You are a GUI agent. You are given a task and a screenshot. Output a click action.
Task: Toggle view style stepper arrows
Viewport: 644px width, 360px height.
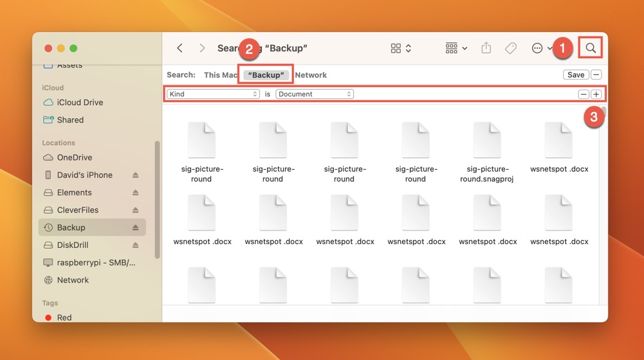[408, 48]
